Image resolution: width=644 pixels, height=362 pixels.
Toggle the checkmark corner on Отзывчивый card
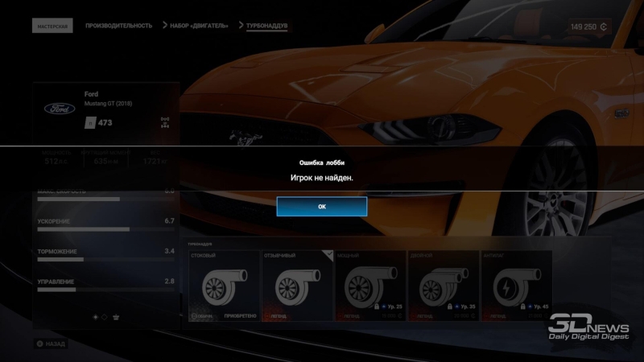pos(328,255)
